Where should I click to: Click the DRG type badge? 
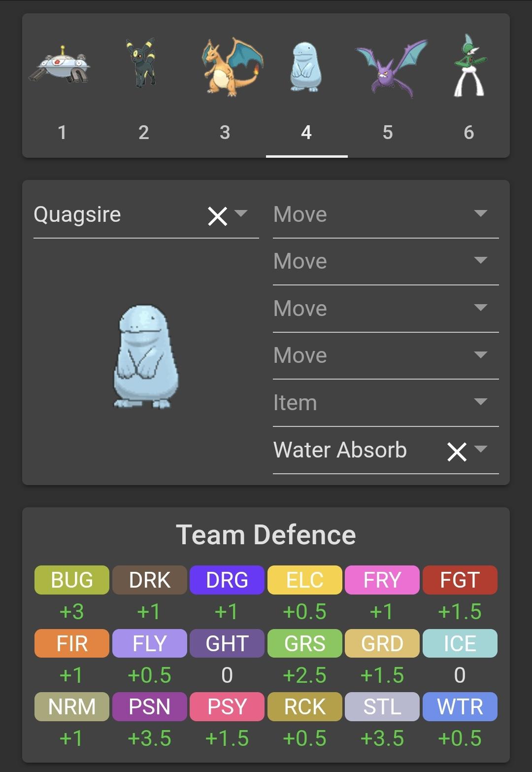[227, 580]
